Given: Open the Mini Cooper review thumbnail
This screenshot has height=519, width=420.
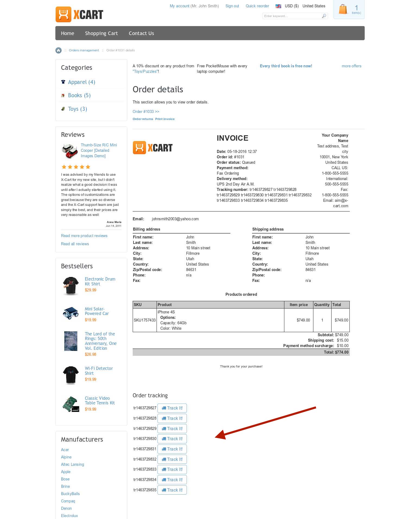Looking at the screenshot, I should pos(70,151).
